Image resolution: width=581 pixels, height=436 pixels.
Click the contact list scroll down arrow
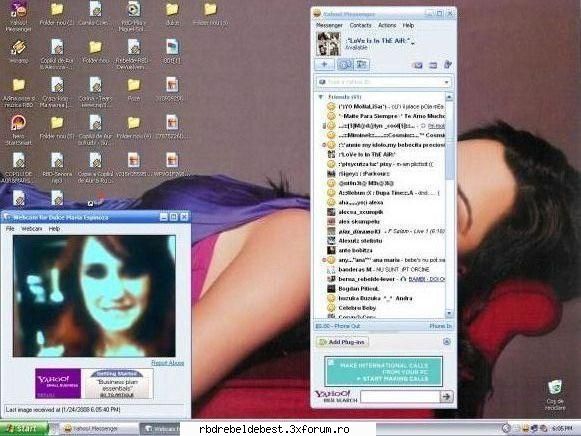click(x=449, y=313)
